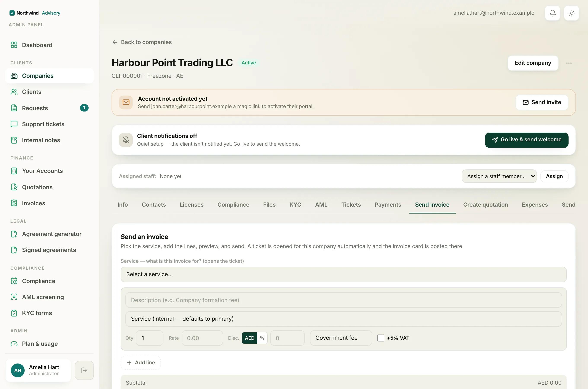Open the Compliance tab
The image size is (588, 389).
[233, 205]
